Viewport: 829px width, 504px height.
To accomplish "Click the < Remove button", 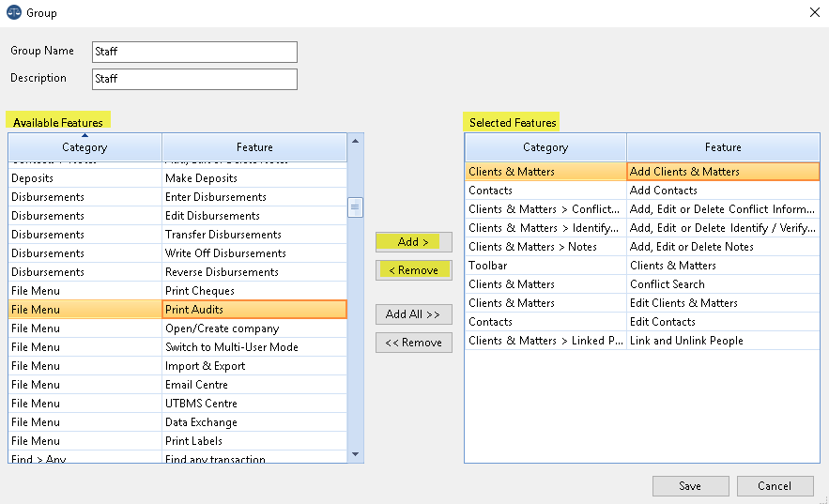I will click(x=413, y=270).
